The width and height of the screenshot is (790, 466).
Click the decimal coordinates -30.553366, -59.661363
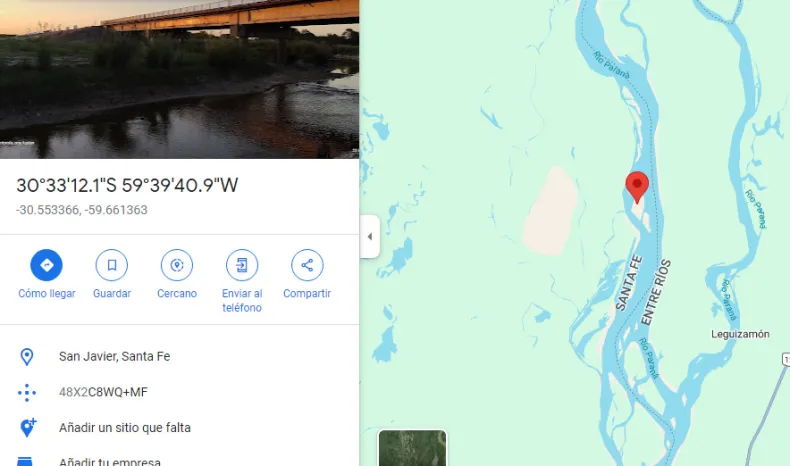click(82, 210)
